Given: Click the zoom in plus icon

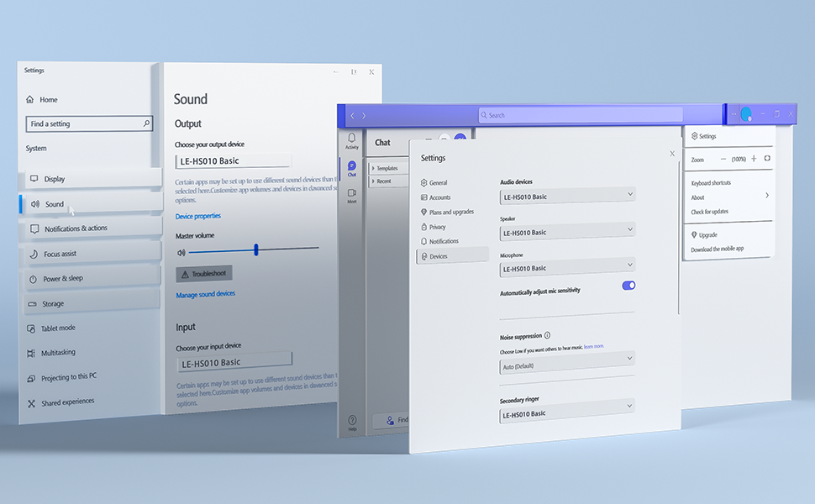Looking at the screenshot, I should 754,159.
